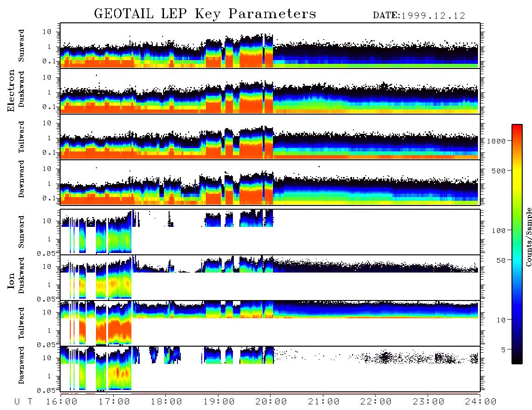Click the vertical 'Ion' group label
Image resolution: width=532 pixels, height=410 pixels.
(x=11, y=280)
